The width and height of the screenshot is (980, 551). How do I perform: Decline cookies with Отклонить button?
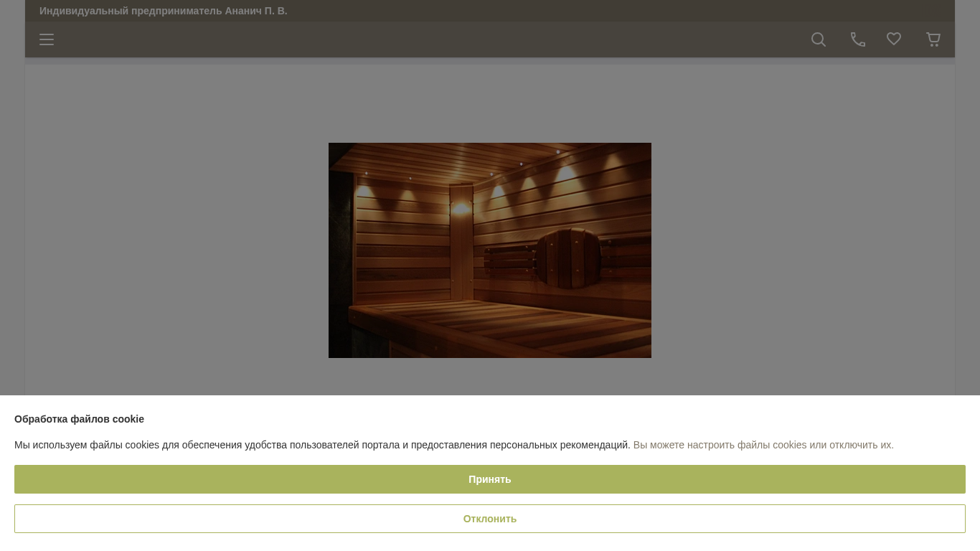pos(490,519)
